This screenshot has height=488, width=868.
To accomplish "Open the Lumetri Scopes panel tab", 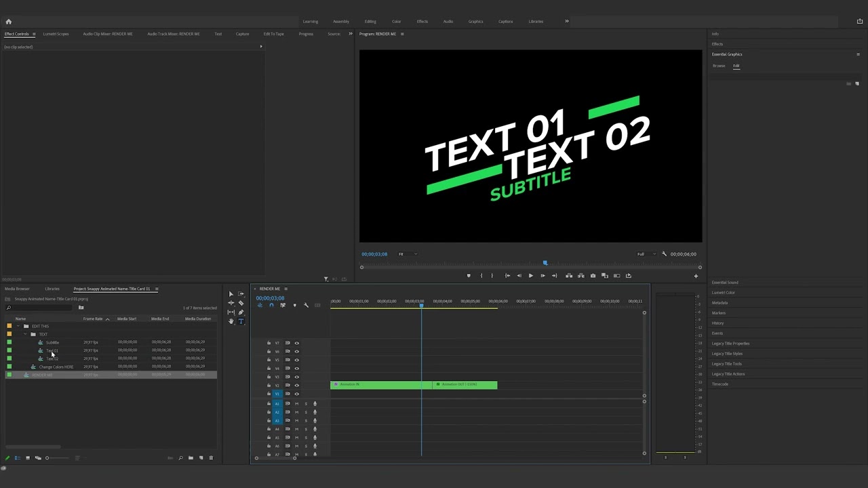I will coord(56,34).
